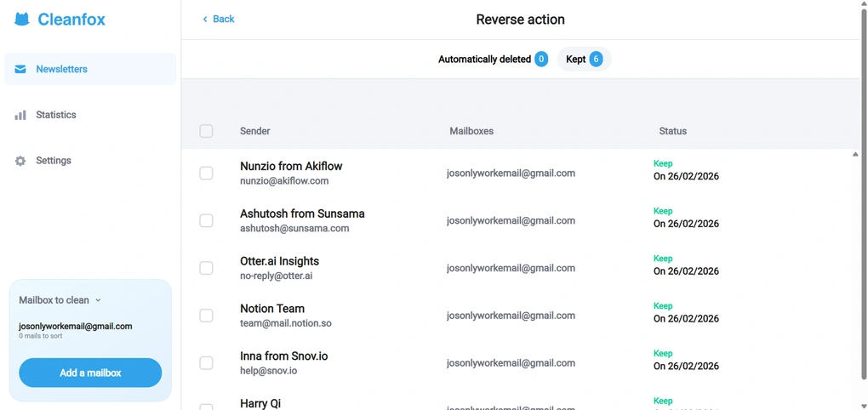Switch to Automatically deleted tab

[x=493, y=60]
